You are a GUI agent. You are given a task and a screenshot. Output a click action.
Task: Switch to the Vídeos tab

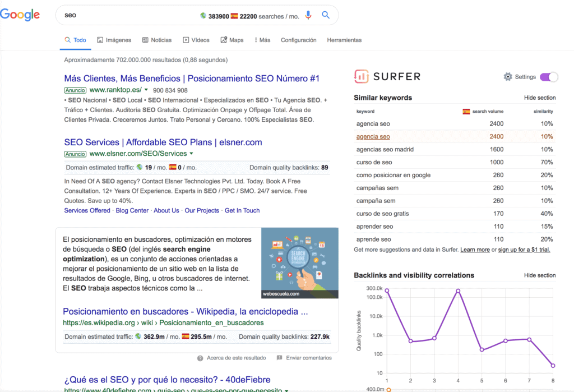(196, 40)
